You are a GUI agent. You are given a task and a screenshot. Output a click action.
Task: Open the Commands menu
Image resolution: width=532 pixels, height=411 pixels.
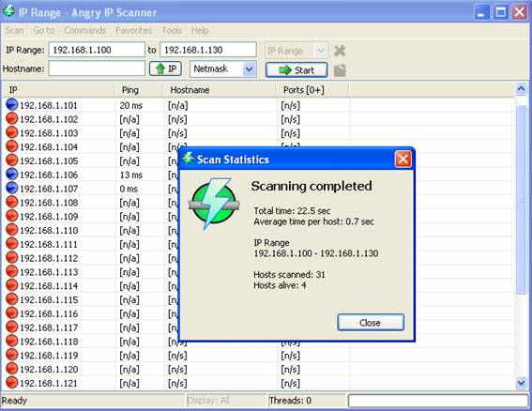pyautogui.click(x=84, y=31)
